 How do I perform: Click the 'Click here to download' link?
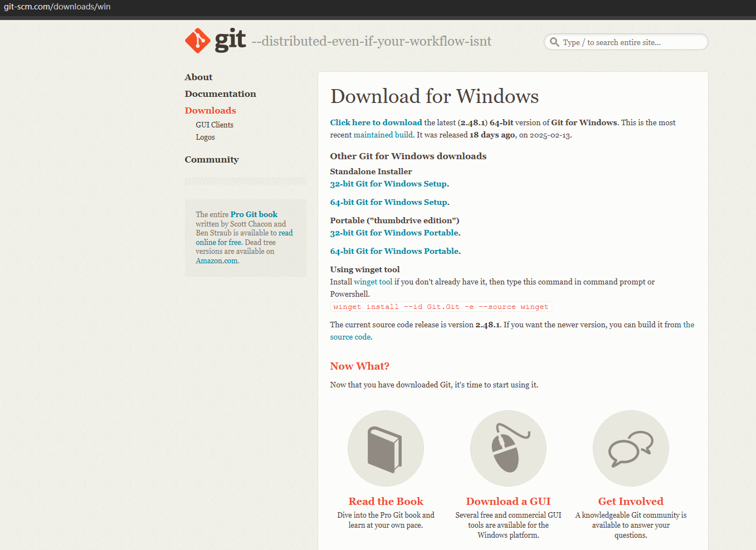coord(376,122)
